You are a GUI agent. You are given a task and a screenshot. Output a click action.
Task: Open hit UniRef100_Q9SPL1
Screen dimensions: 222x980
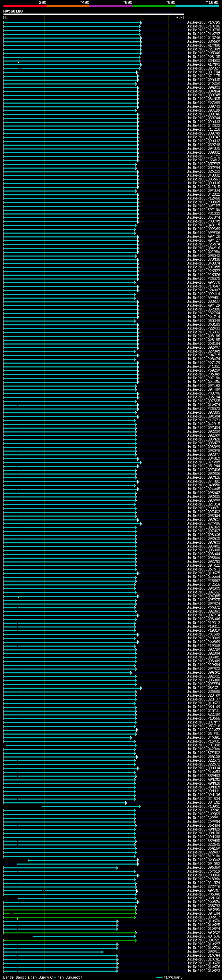(x=203, y=952)
